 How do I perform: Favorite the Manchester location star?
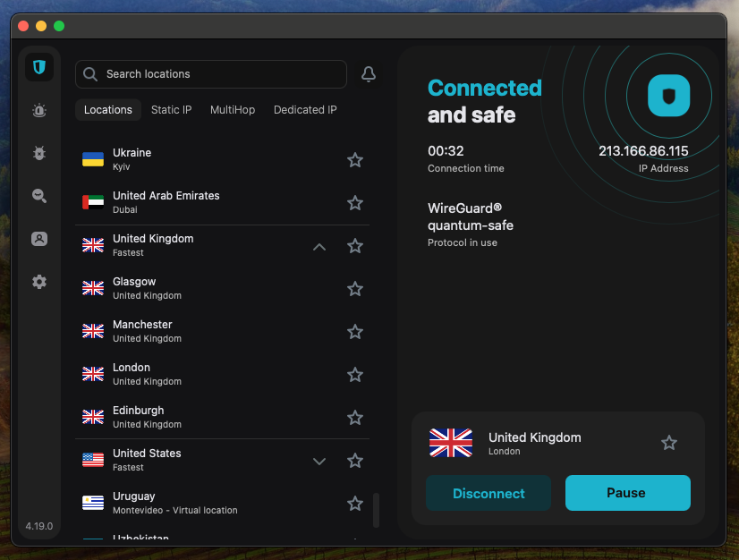(355, 331)
